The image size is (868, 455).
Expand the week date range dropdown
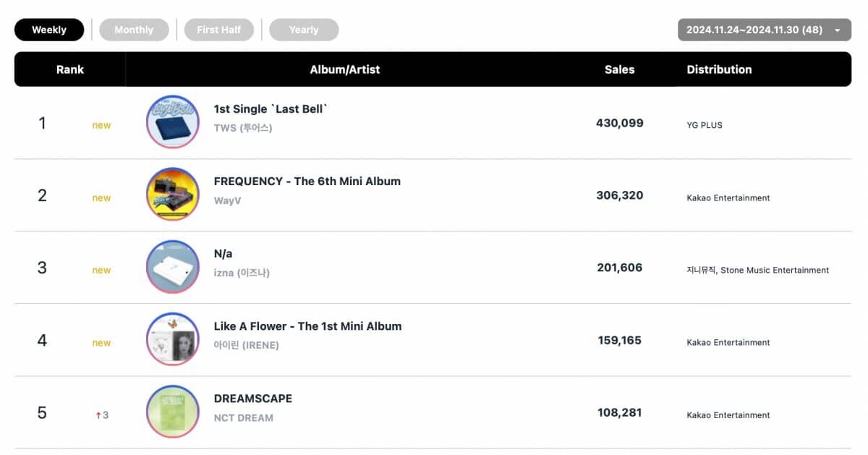[x=764, y=30]
